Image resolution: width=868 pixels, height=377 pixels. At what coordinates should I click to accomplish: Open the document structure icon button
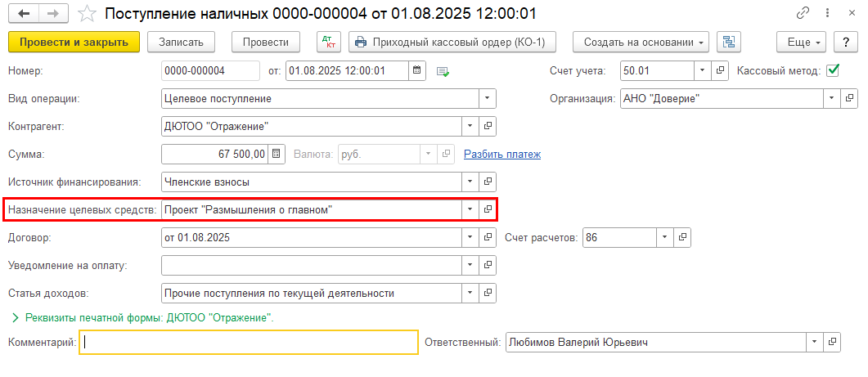point(728,42)
